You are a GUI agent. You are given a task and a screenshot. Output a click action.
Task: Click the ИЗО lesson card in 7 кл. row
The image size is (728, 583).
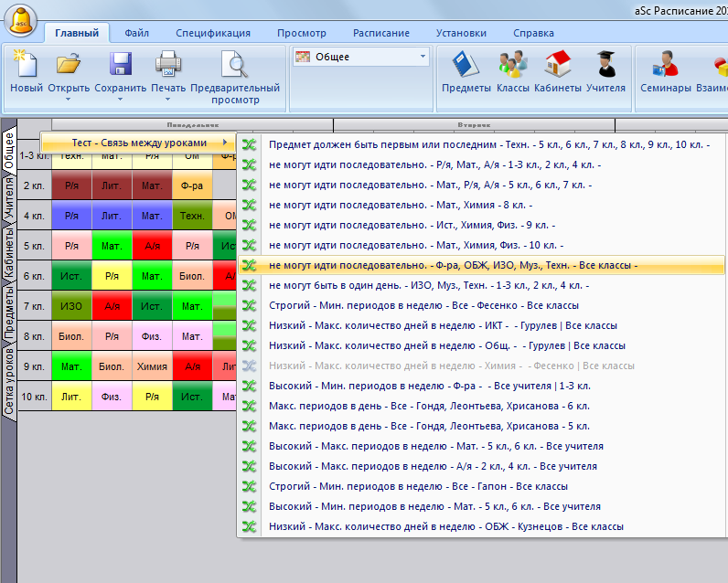pyautogui.click(x=71, y=306)
